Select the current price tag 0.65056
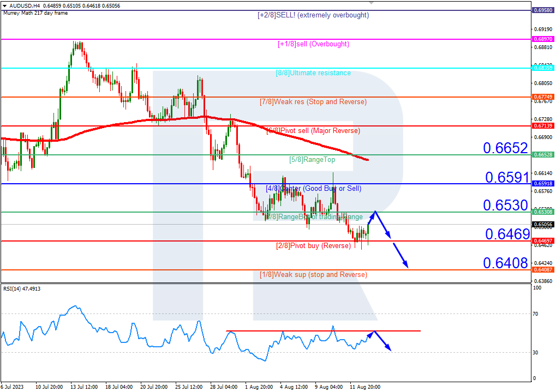The image size is (556, 392). point(543,224)
